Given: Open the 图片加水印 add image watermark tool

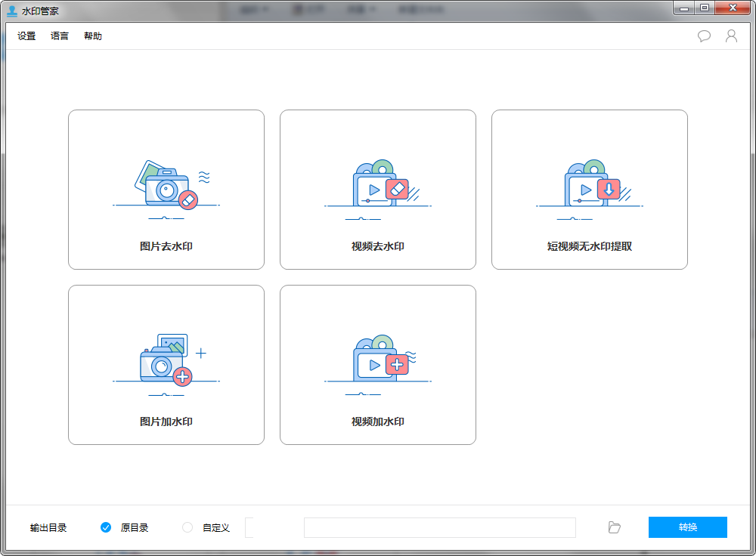Looking at the screenshot, I should [166, 365].
